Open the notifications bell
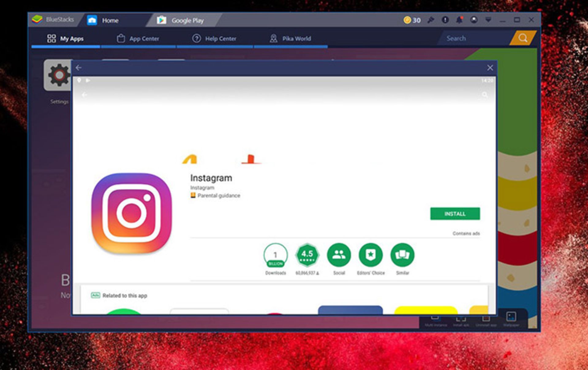The height and width of the screenshot is (370, 588). coord(459,20)
